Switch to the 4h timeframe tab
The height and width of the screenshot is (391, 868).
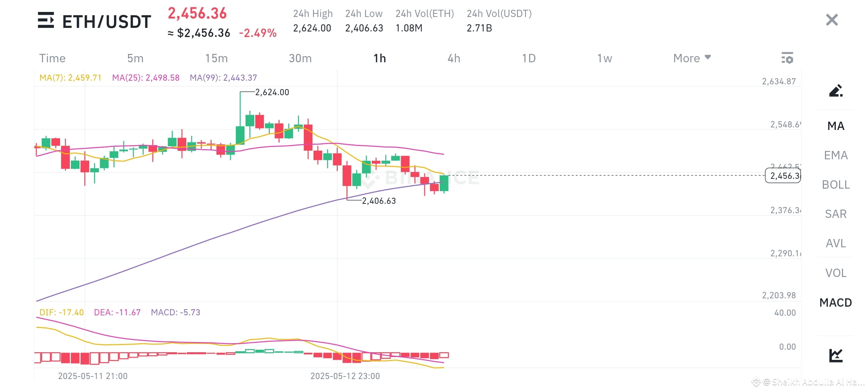coord(454,58)
